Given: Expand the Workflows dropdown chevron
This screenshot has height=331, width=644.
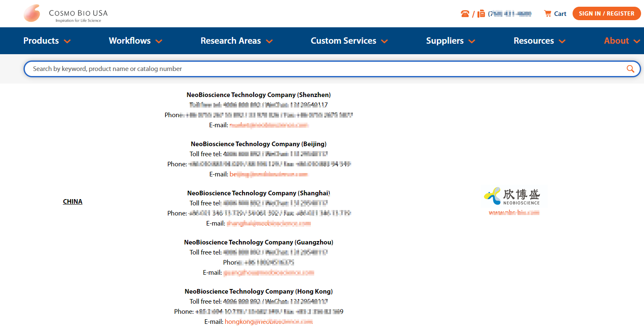Looking at the screenshot, I should point(159,41).
